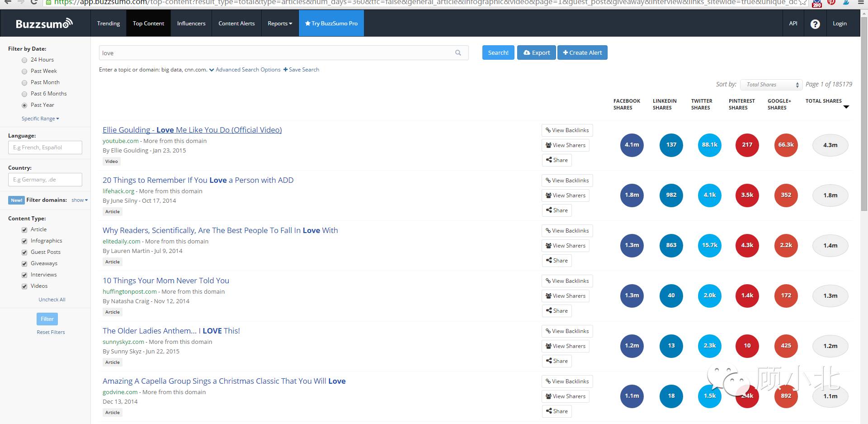
Task: Click Twitter shares 4.1k circle for lifehack article
Action: coord(709,195)
